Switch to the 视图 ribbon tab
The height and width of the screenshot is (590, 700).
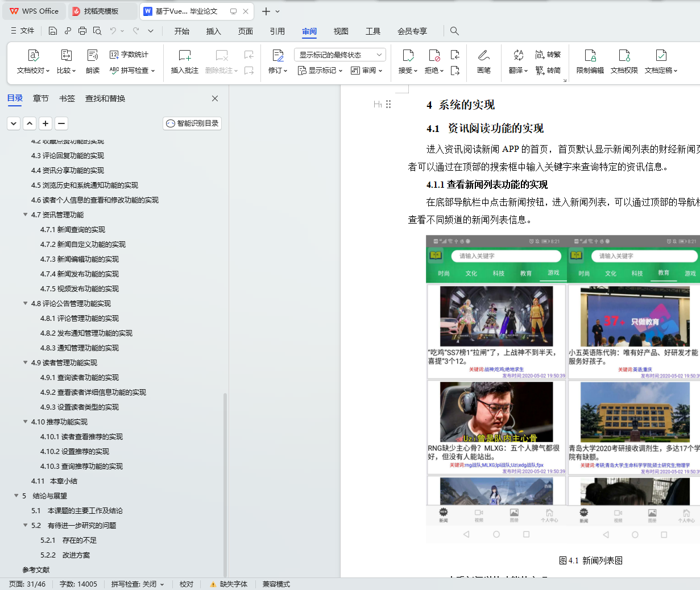coord(341,31)
